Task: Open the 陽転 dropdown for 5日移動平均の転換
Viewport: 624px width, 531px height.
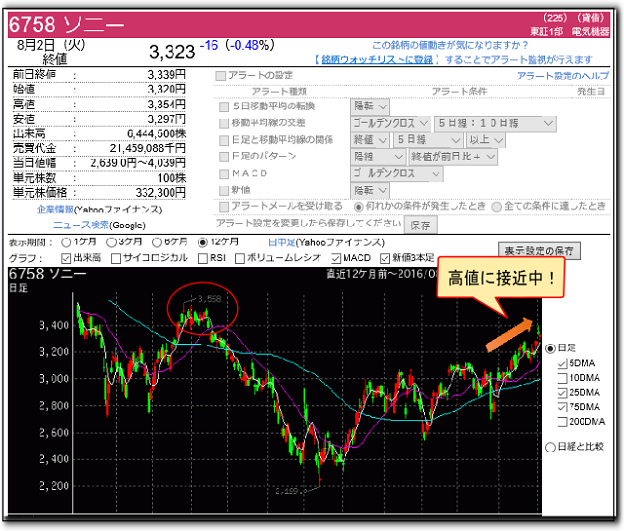Action: (x=370, y=107)
